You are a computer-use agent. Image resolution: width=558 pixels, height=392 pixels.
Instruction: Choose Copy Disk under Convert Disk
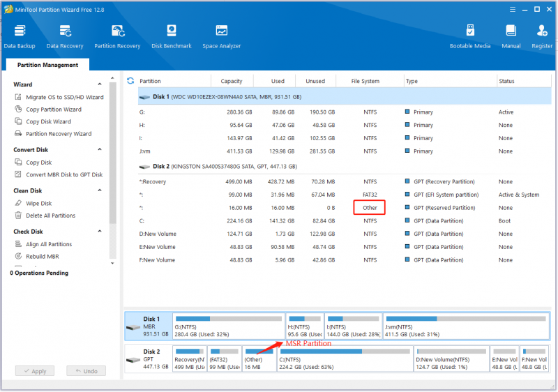(33, 163)
